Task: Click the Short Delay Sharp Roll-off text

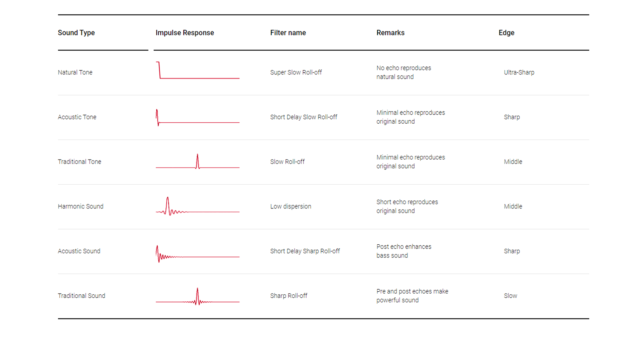Action: tap(305, 251)
